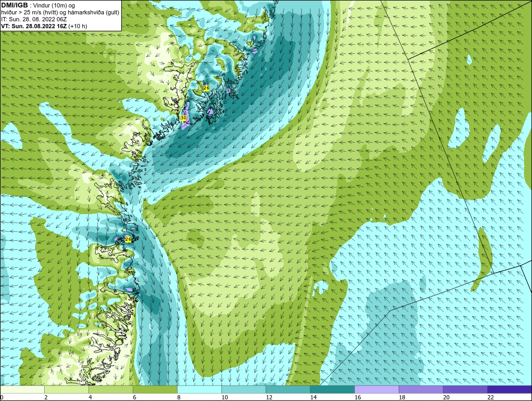
Task: Select the above 22 m/s dark indigo swatch
Action: coord(510,389)
